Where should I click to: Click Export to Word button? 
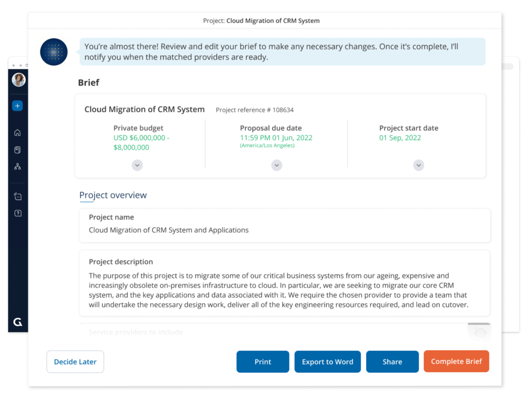(x=327, y=362)
